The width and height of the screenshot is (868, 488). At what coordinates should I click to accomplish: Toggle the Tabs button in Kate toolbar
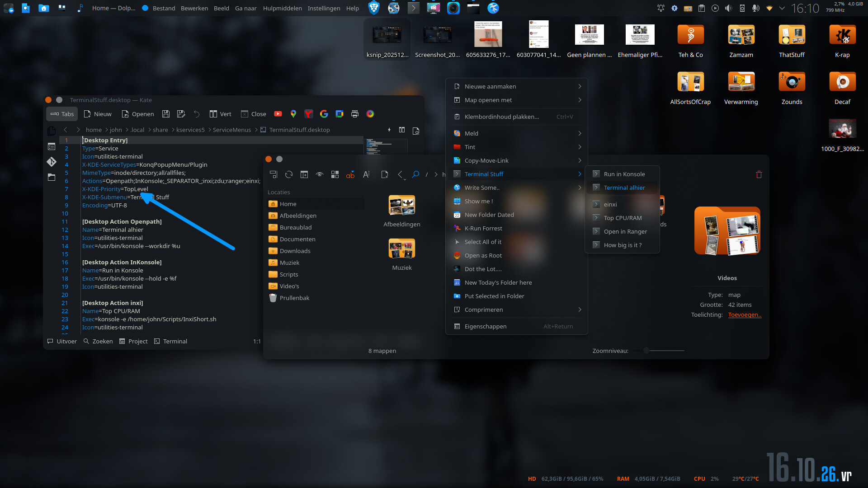click(62, 114)
